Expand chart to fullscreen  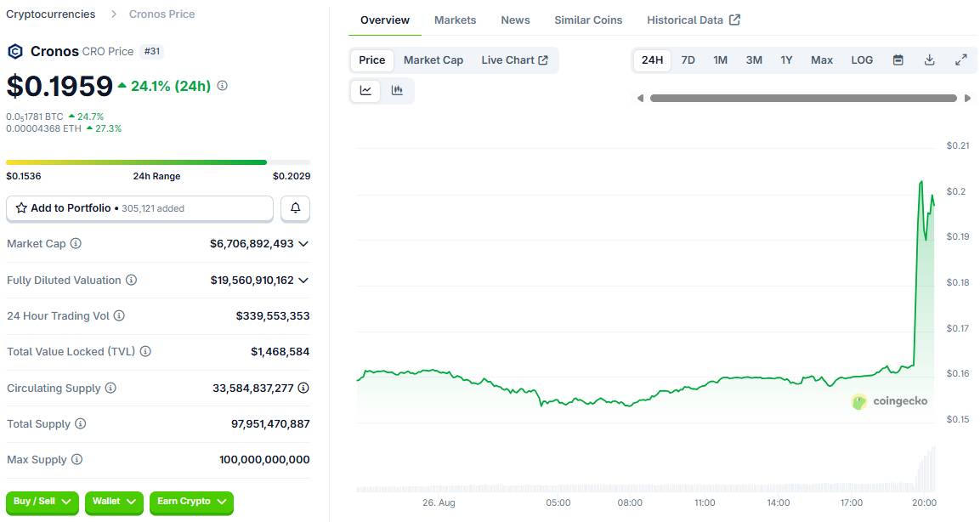(961, 60)
